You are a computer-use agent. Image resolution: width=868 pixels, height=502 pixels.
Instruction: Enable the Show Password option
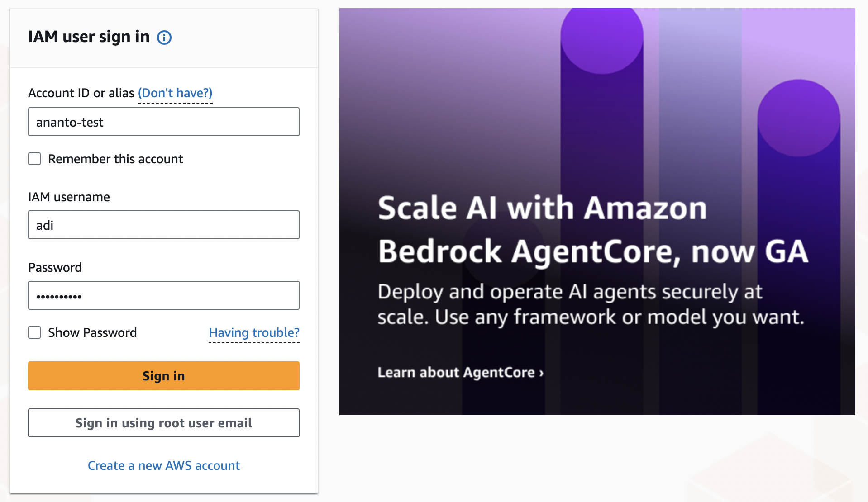pos(34,332)
